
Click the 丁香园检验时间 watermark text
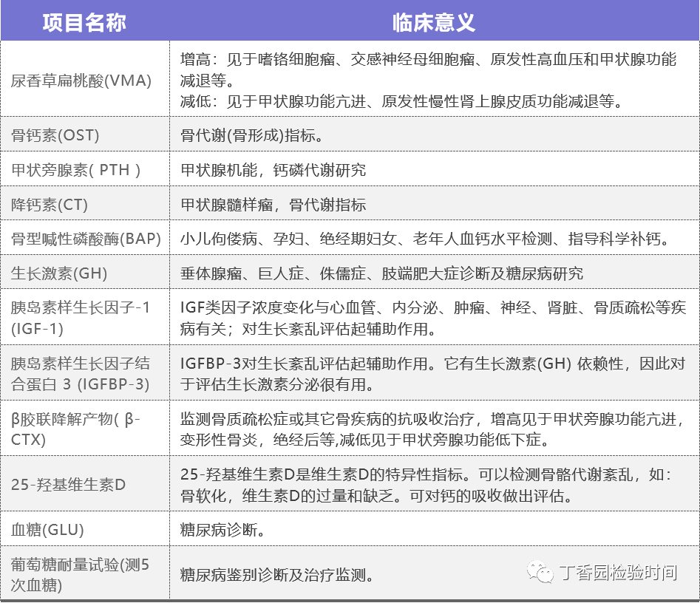coord(616,573)
